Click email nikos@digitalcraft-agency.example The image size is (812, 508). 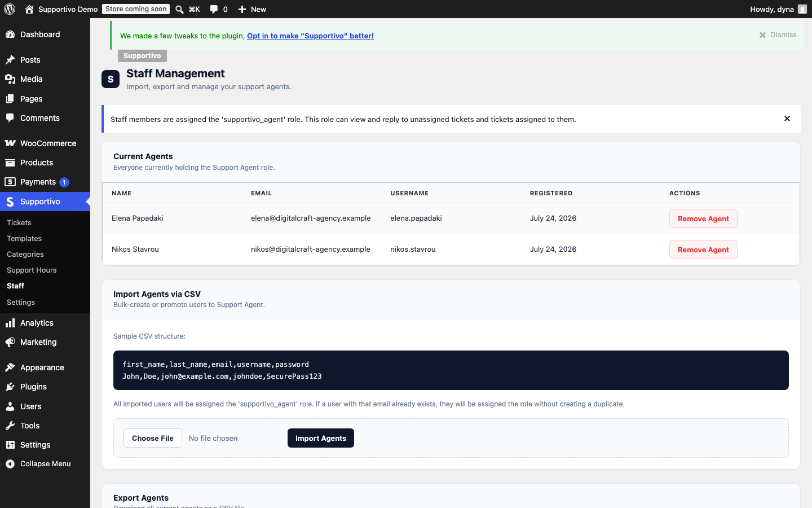311,249
